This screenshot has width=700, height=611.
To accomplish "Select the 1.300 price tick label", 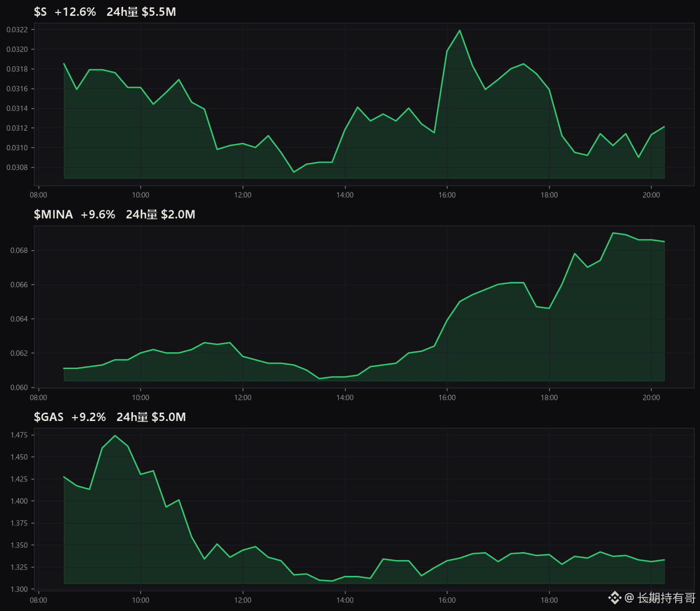I will click(19, 589).
